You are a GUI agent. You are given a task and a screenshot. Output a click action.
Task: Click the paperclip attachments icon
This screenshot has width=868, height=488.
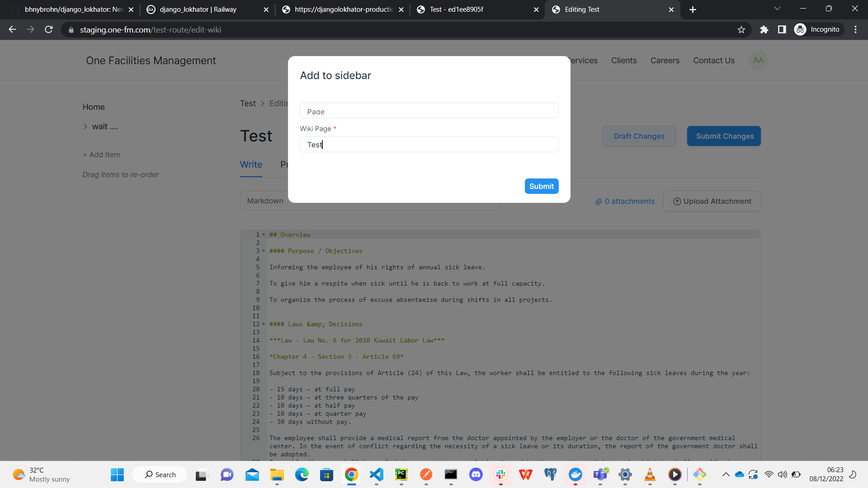[599, 201]
